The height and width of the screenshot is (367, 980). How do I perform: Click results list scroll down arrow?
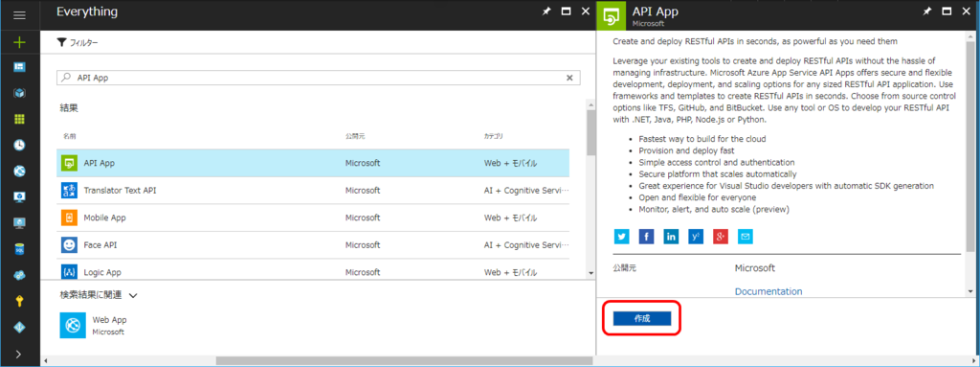[x=590, y=273]
